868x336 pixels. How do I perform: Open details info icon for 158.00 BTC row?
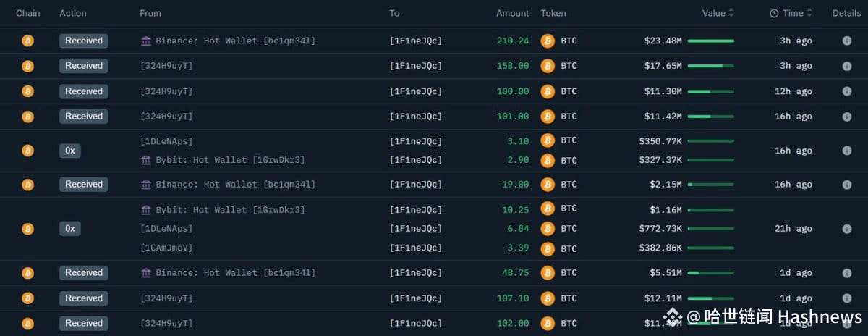tap(846, 66)
